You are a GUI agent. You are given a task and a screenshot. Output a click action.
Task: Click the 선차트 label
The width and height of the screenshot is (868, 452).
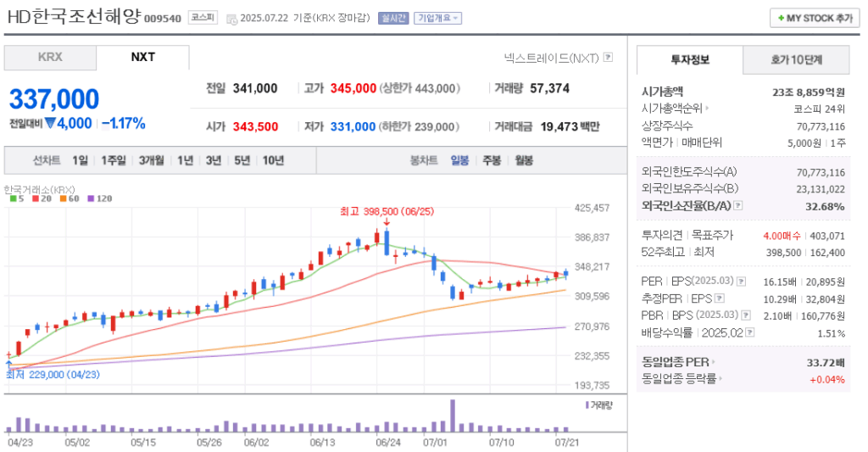47,160
